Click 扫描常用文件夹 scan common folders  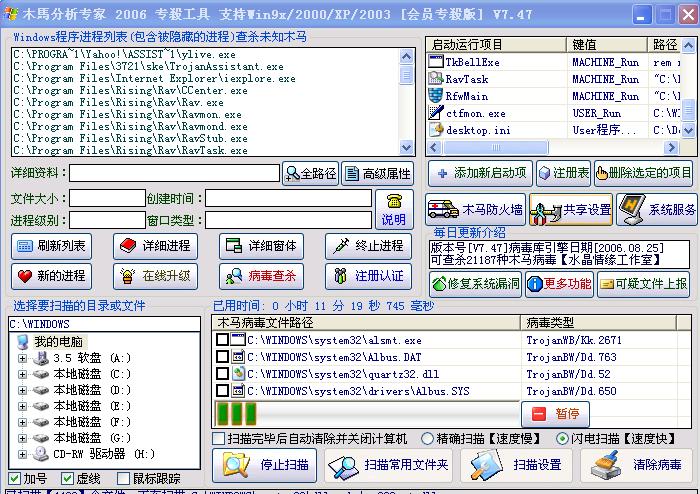point(389,465)
